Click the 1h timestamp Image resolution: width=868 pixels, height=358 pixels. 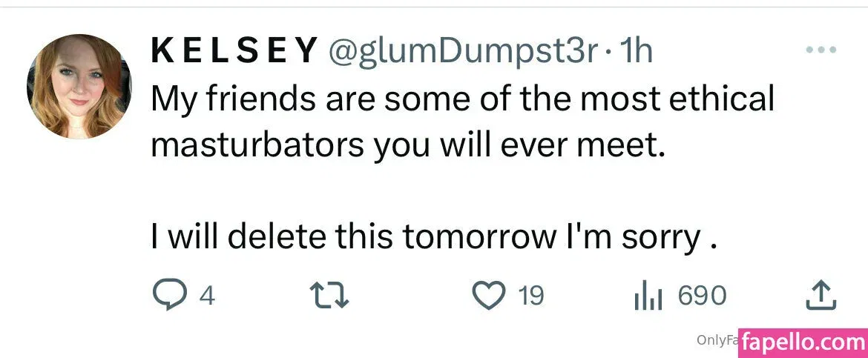tap(635, 51)
